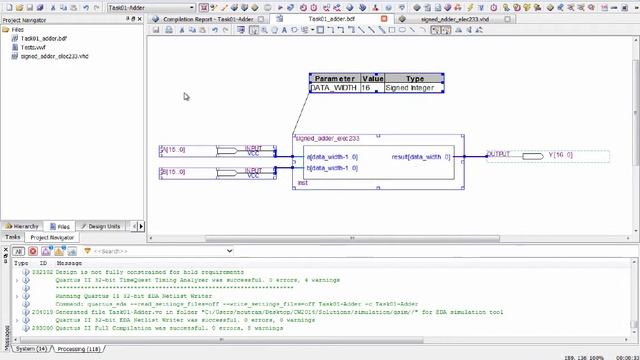Viewport: 640px width, 360px height.
Task: Click the Undo icon in the schematic editor toolbar
Action: pyautogui.click(x=215, y=30)
